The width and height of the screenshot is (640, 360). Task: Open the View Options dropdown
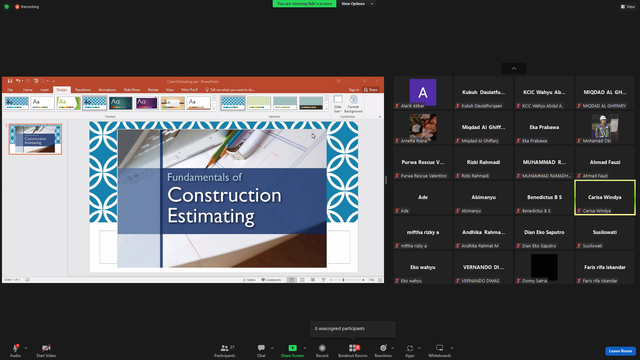click(x=358, y=4)
